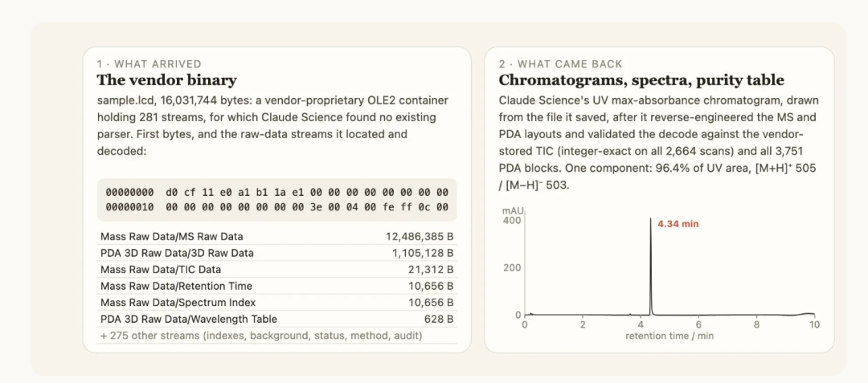Select the Mass Raw Data/TIC Data row
This screenshot has width=868, height=383.
click(x=276, y=270)
